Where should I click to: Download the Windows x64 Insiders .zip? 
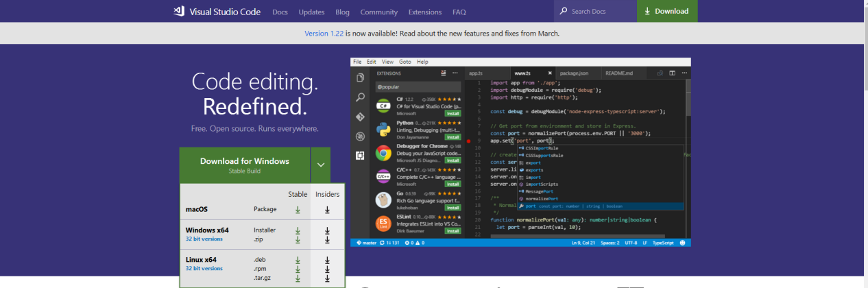tap(327, 240)
